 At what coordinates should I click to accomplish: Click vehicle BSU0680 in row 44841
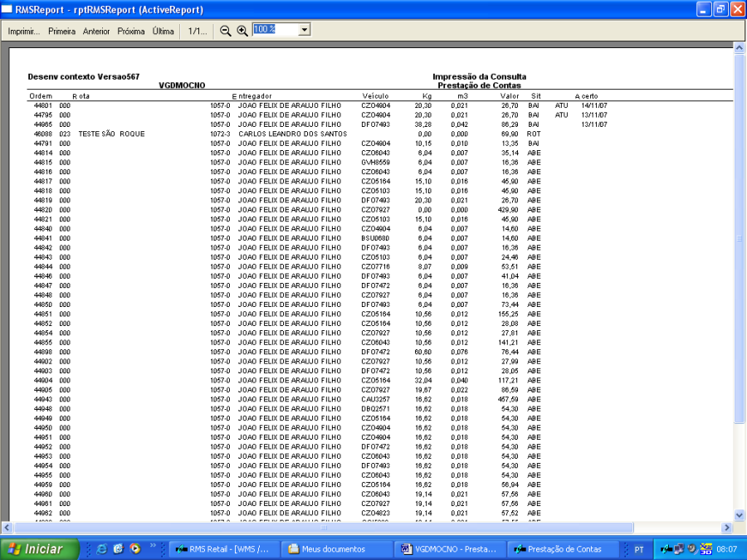click(x=375, y=239)
